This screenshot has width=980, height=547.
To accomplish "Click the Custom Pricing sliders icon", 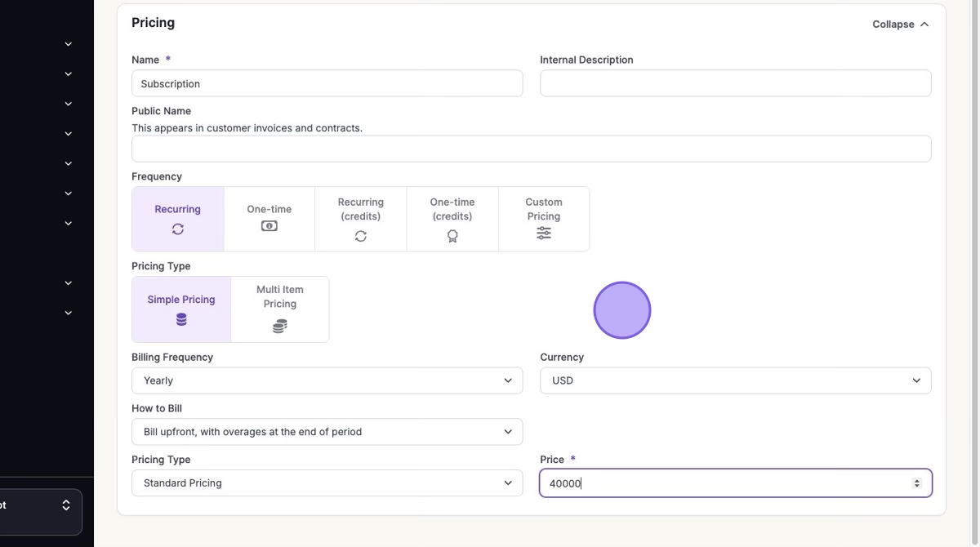I will point(544,233).
